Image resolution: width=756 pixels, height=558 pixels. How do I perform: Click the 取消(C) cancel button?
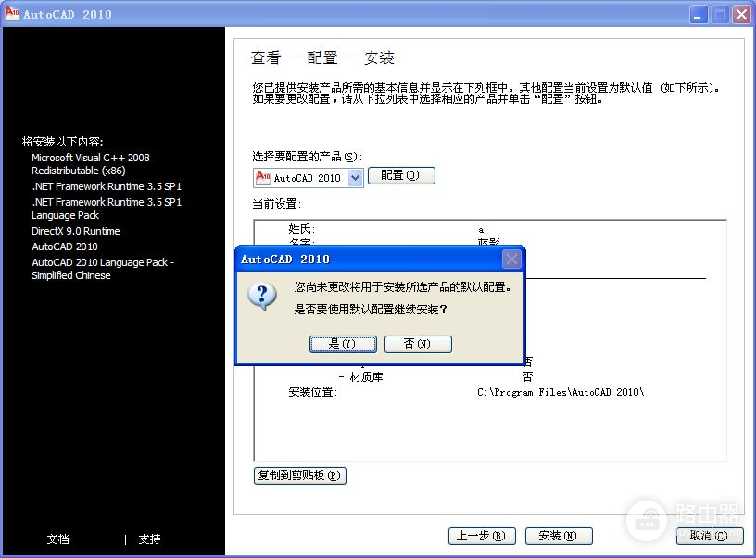pos(710,536)
